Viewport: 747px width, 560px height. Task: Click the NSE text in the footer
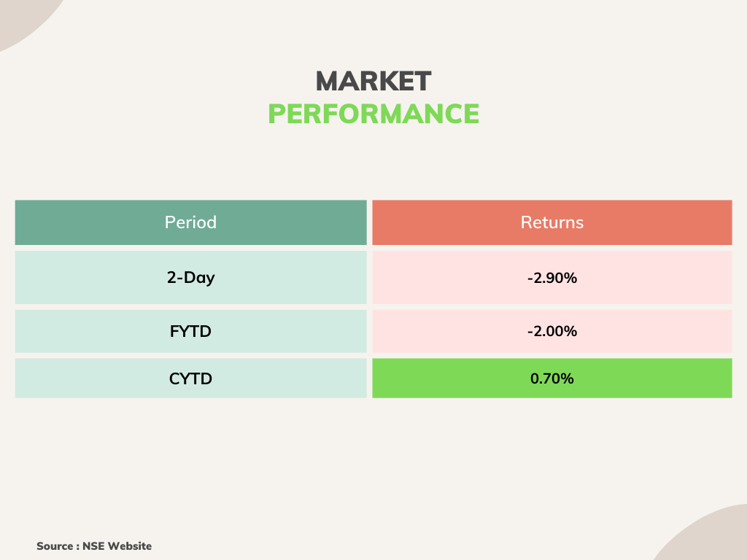pos(93,545)
